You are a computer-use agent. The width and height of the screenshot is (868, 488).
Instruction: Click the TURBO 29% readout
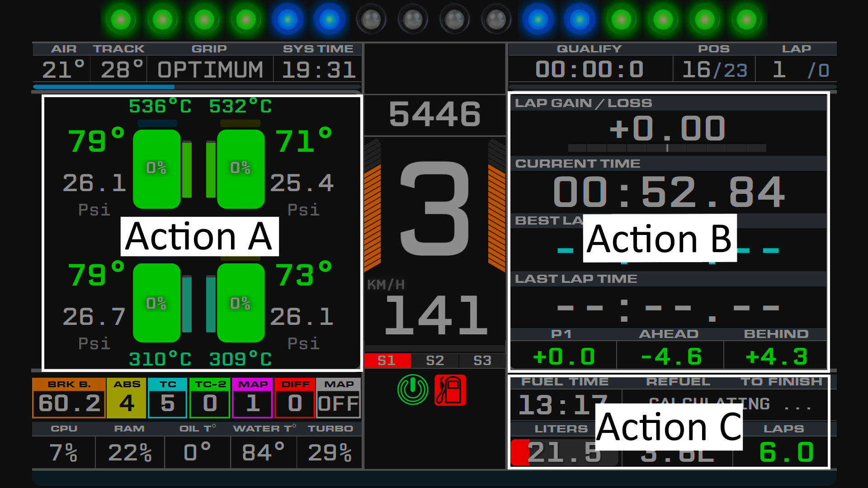[x=330, y=452]
